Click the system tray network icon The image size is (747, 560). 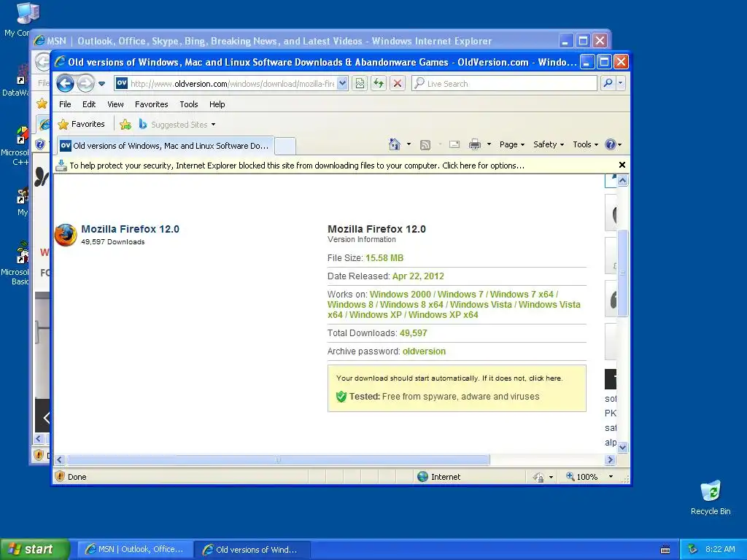[693, 549]
